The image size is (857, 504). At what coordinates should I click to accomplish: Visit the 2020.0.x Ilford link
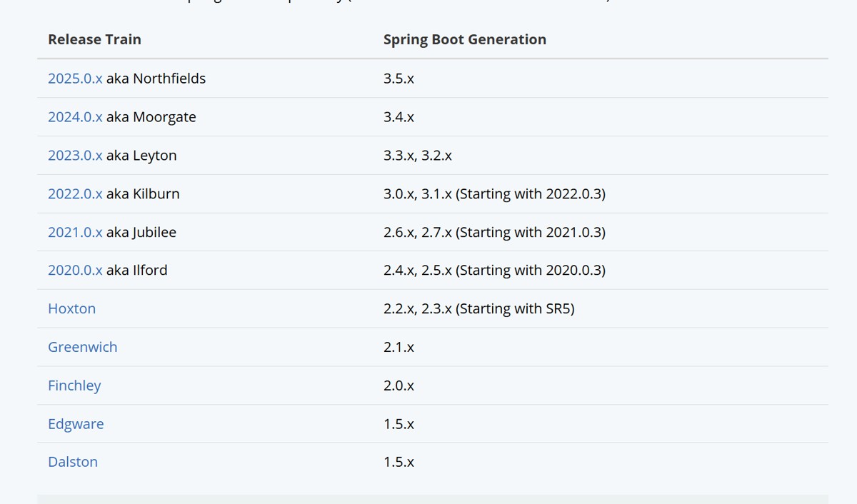tap(75, 271)
